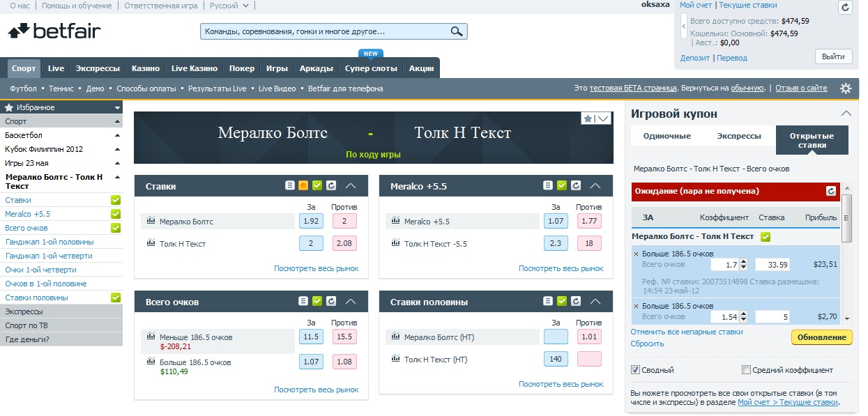Remove first Больше 186.5 очков bet

pos(636,254)
